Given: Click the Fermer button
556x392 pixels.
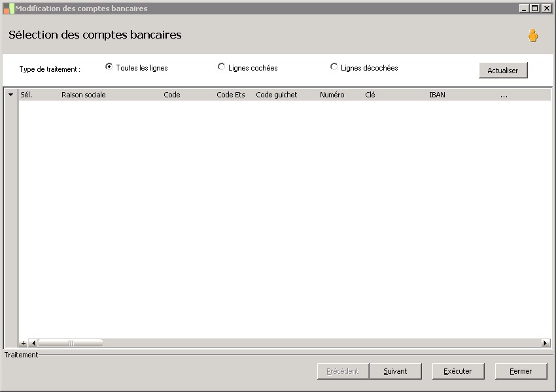Looking at the screenshot, I should (x=521, y=371).
